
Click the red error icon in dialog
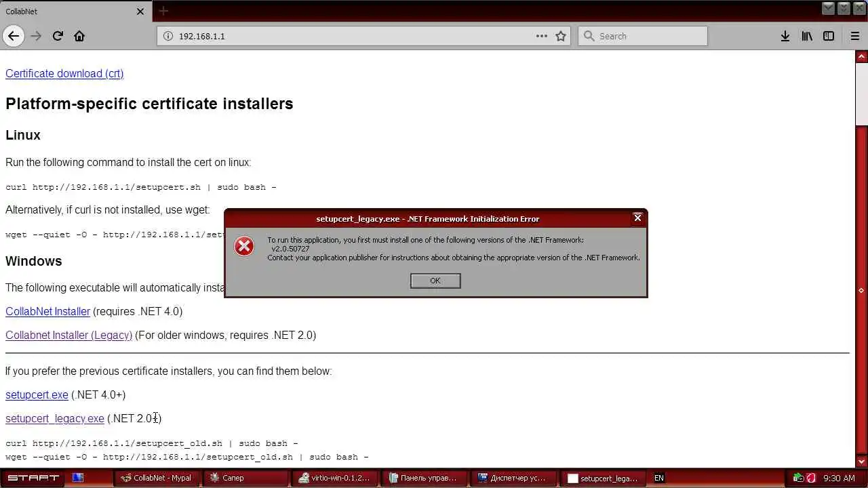(244, 246)
